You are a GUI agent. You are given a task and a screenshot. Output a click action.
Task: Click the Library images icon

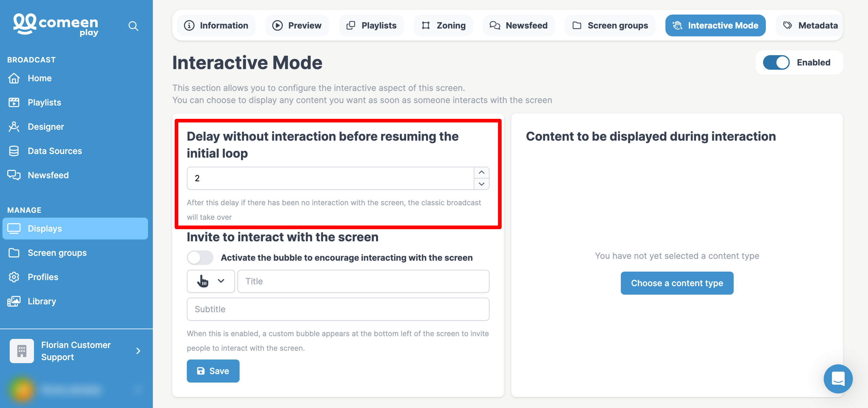pos(14,301)
